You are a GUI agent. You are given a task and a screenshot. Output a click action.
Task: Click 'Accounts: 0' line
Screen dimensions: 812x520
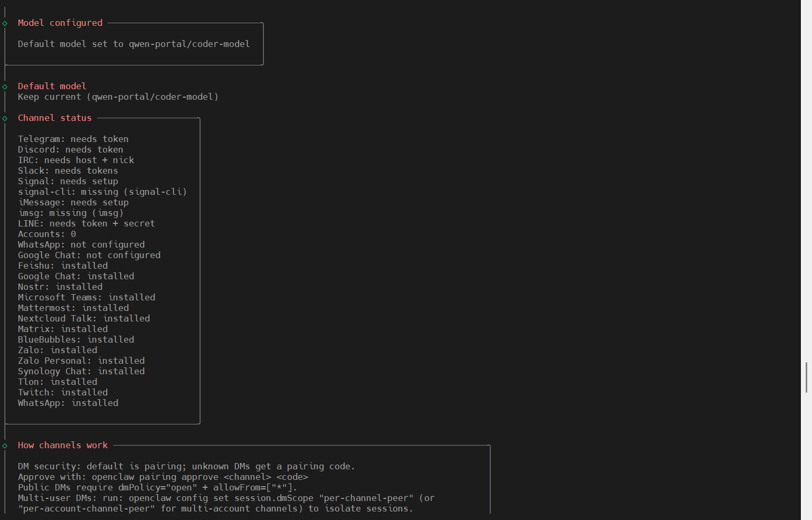[x=47, y=234]
